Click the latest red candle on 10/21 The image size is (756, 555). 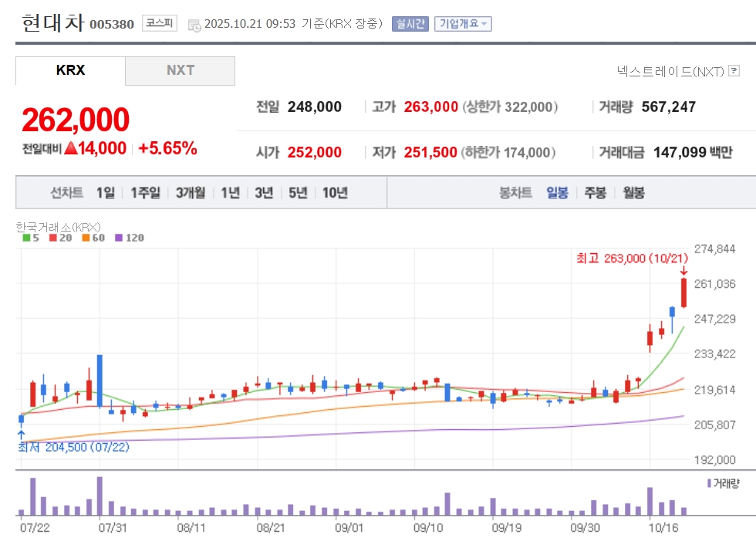click(683, 293)
